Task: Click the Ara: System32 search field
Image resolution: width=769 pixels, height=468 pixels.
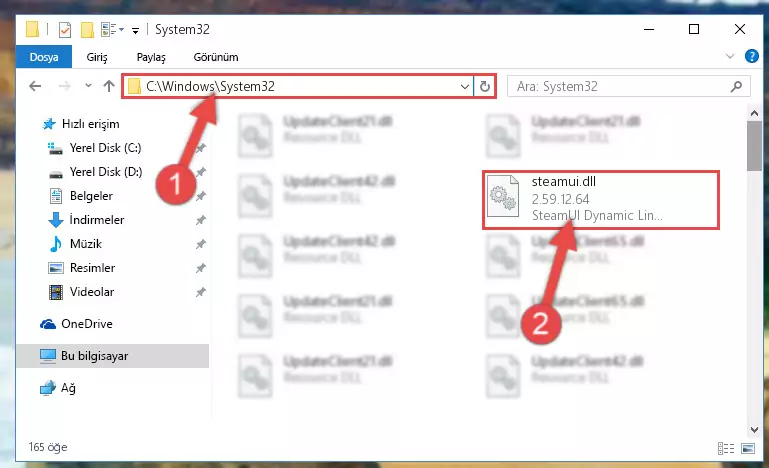Action: point(618,87)
